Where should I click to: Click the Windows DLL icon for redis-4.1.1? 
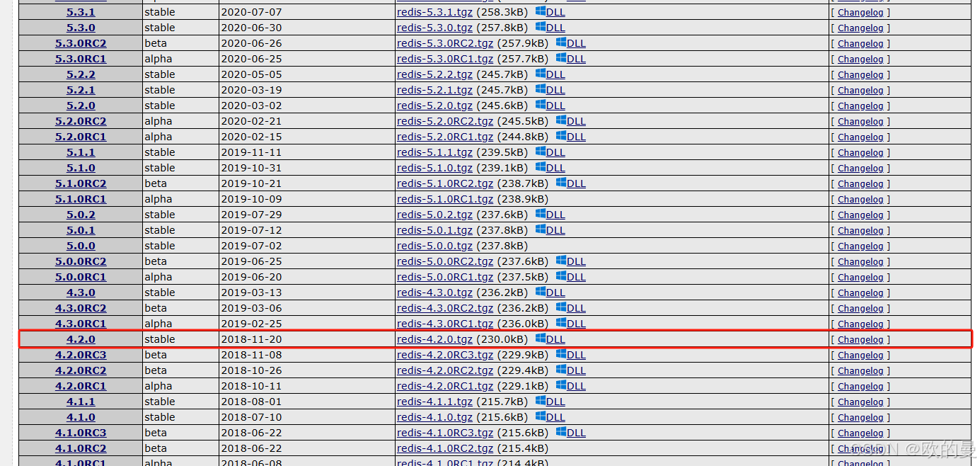(x=541, y=401)
